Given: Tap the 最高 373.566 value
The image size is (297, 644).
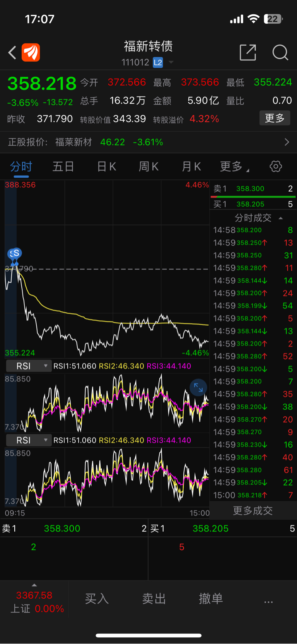Looking at the screenshot, I should coord(200,82).
